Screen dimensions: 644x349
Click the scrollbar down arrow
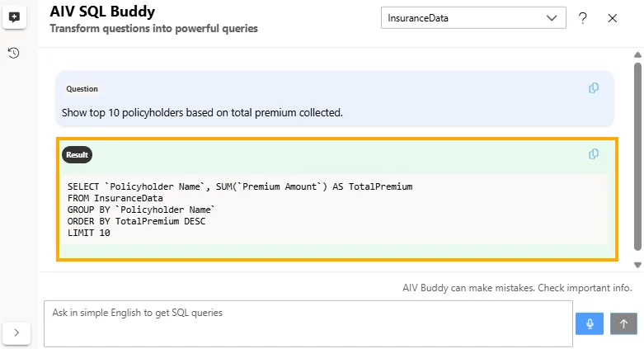(637, 265)
